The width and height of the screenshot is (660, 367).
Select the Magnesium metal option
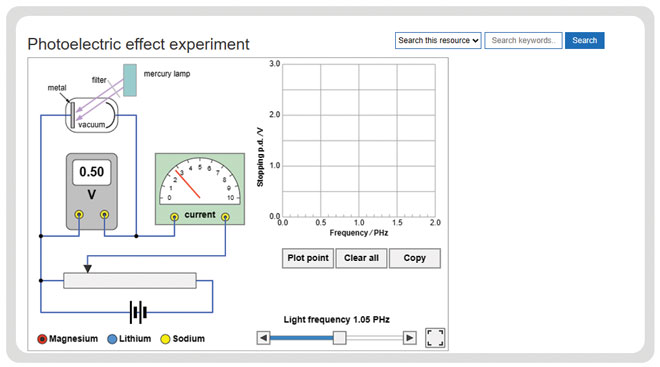(x=42, y=339)
